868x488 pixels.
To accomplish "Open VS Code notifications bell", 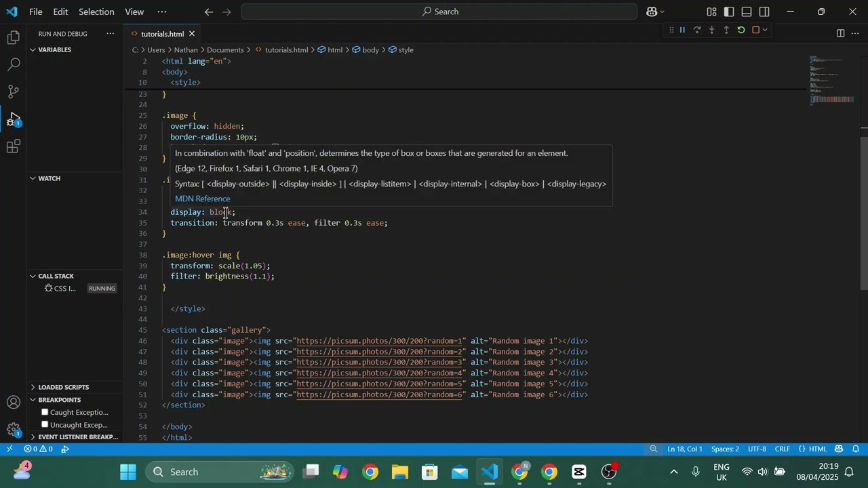I will (x=856, y=449).
